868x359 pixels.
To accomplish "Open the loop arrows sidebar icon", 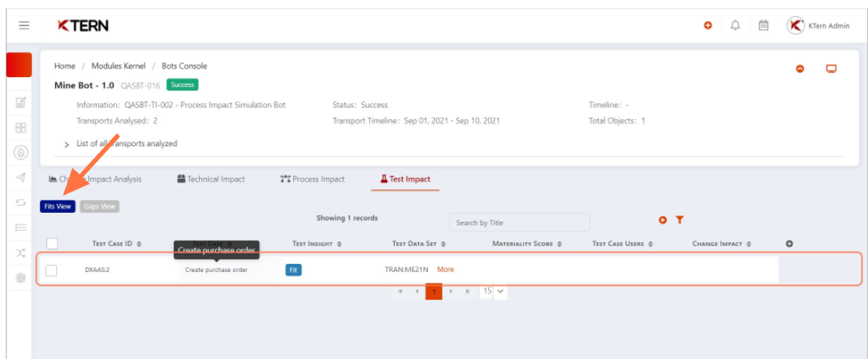I will pyautogui.click(x=20, y=203).
